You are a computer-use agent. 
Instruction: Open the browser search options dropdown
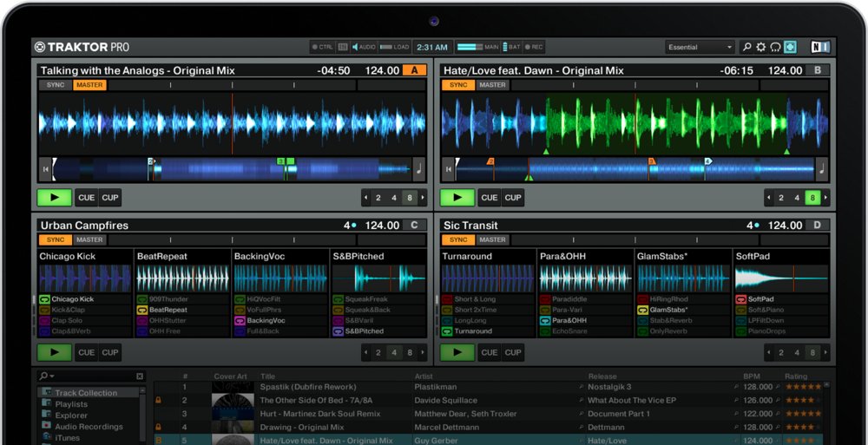48,376
